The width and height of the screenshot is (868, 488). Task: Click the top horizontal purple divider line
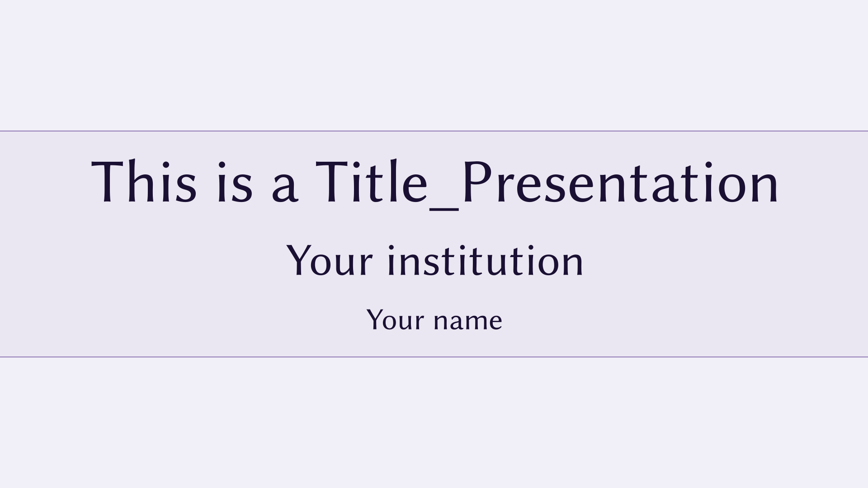click(x=434, y=131)
